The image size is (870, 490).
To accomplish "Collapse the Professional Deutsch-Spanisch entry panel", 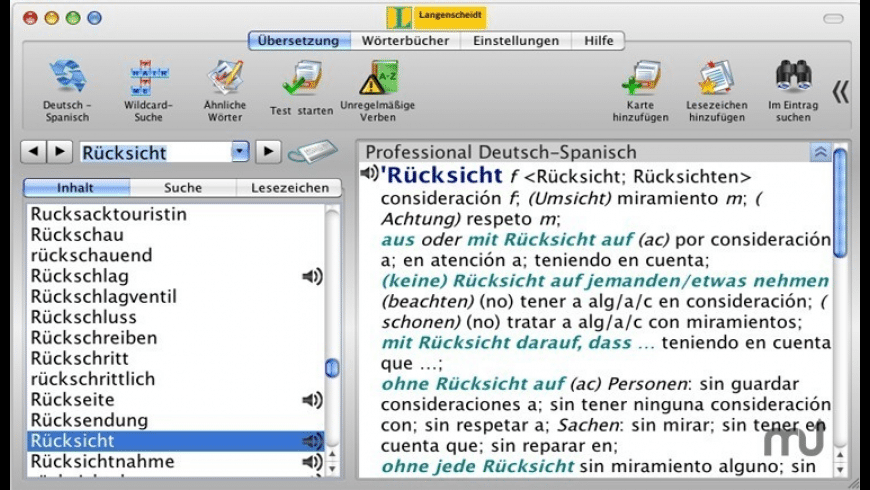I will tap(820, 152).
